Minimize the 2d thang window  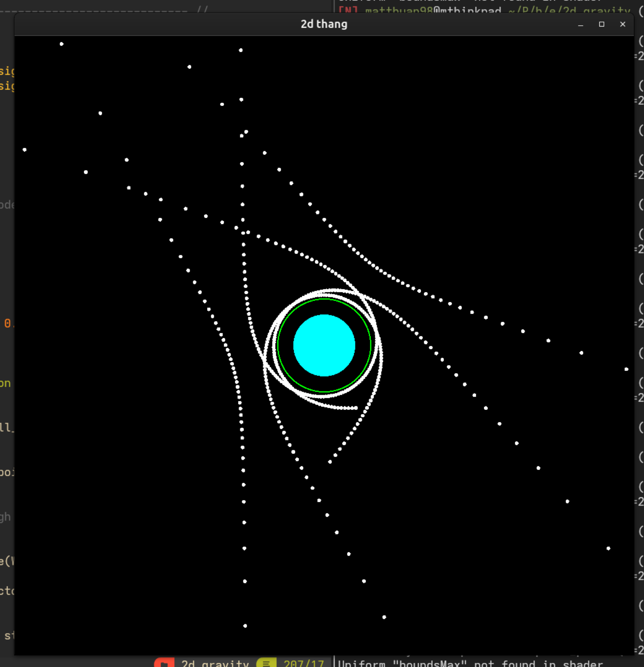pos(581,24)
